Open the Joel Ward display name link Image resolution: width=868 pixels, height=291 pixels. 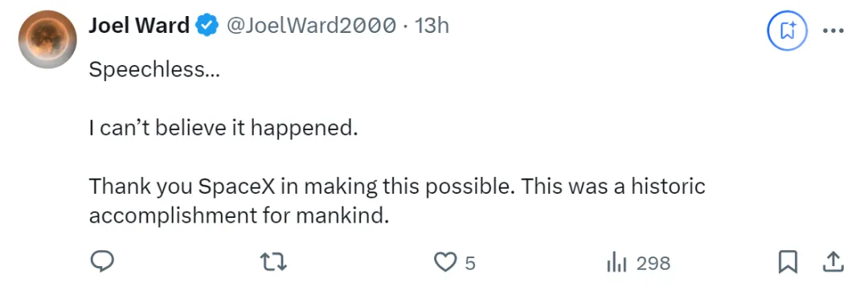pyautogui.click(x=138, y=26)
